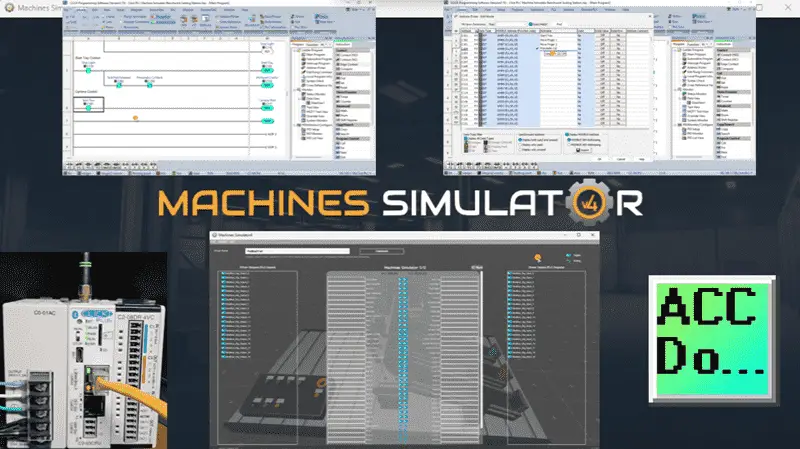Select MODBUS 584 addressing option
This screenshot has width=800, height=449.
click(x=584, y=139)
